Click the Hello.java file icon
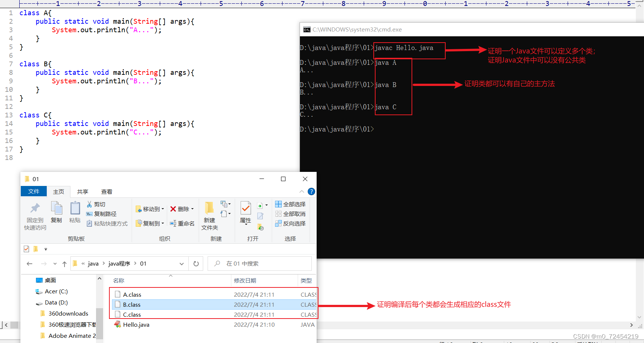Image resolution: width=644 pixels, height=343 pixels. 118,324
